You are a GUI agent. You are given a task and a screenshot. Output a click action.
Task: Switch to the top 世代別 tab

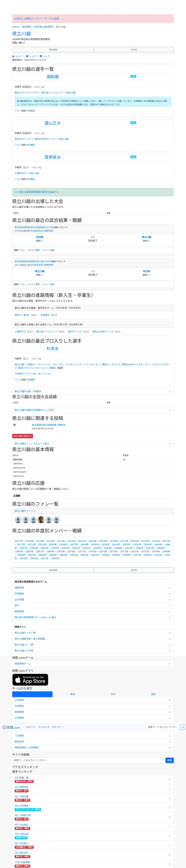pyautogui.click(x=134, y=49)
